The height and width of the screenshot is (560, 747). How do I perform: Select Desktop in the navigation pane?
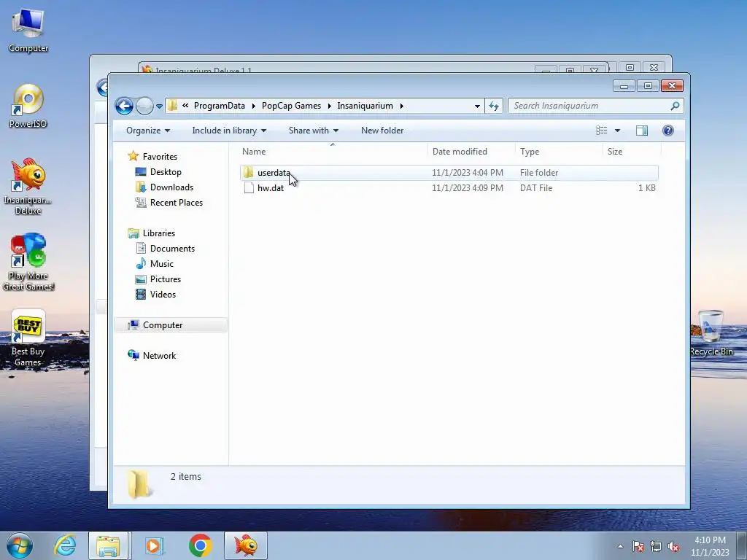166,172
